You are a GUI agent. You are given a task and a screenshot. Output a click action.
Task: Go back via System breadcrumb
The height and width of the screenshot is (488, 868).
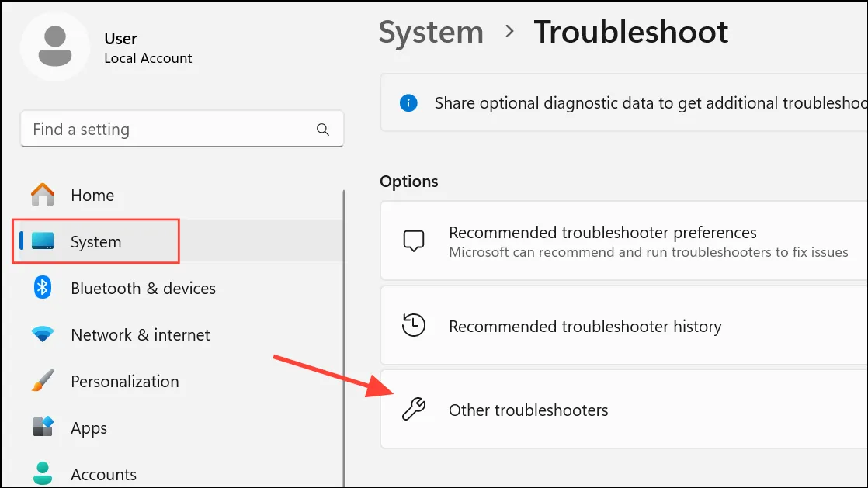coord(431,32)
